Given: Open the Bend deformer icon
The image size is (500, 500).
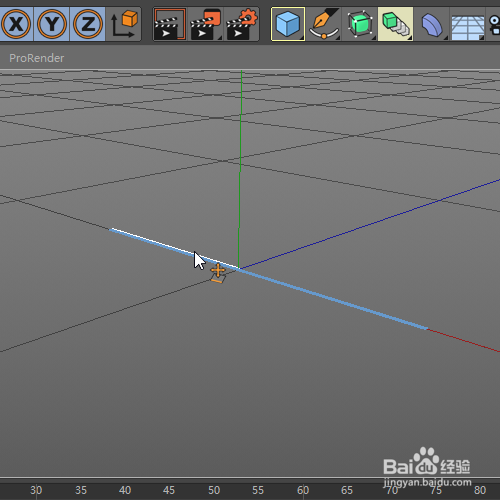Looking at the screenshot, I should coord(431,24).
